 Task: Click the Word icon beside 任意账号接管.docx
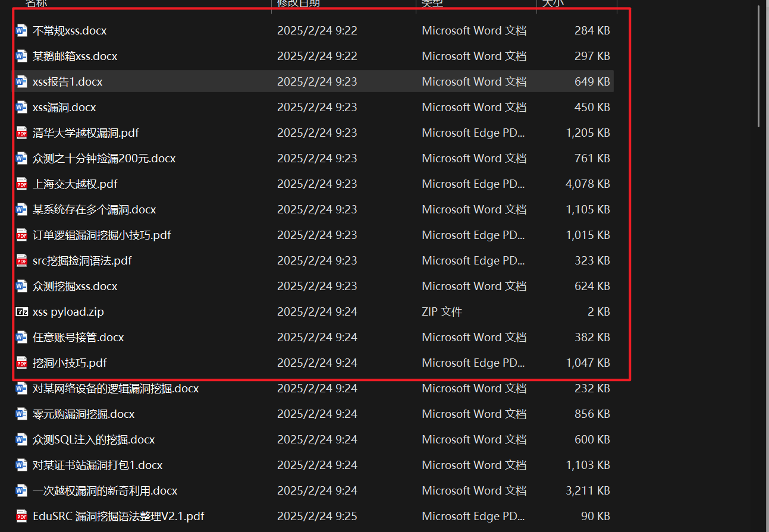tap(21, 337)
